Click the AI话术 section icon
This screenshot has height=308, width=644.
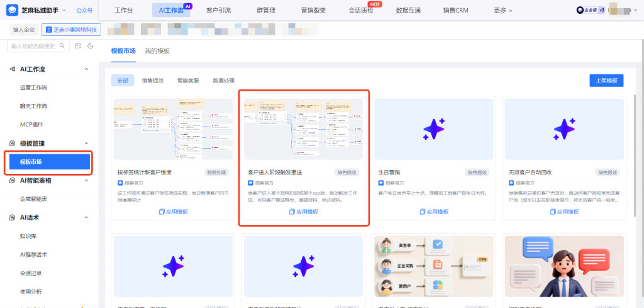[x=13, y=217]
